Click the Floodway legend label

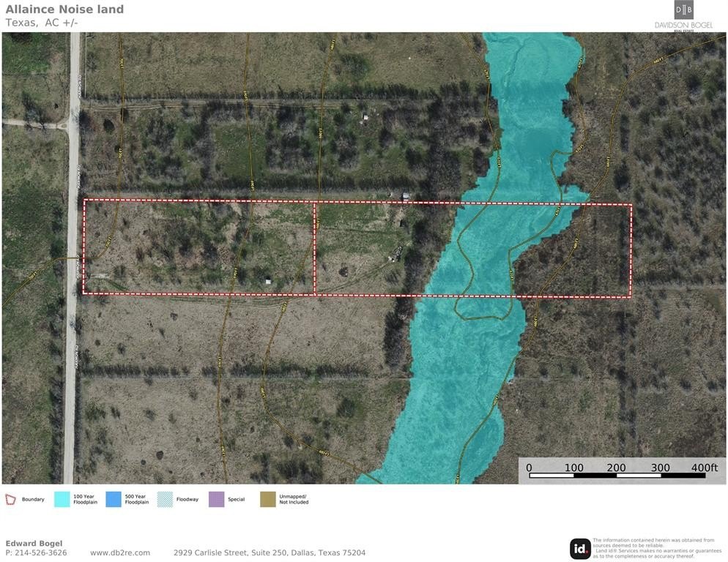pos(187,499)
